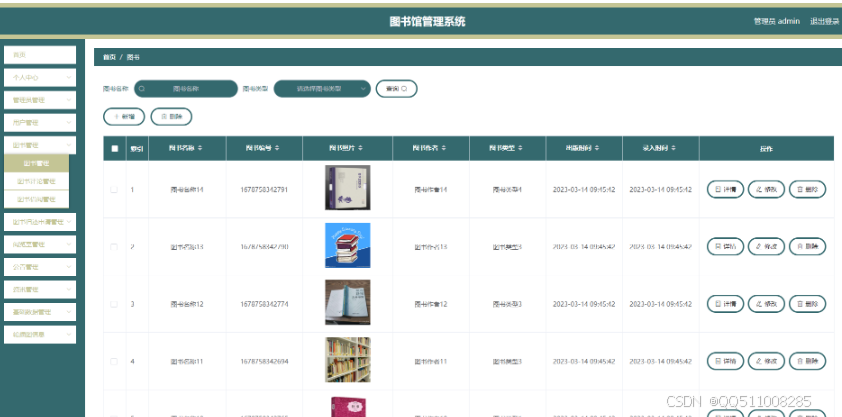Sort by the 图书类型 column arrows
Viewport: 842px width, 417px height.
tap(520, 148)
